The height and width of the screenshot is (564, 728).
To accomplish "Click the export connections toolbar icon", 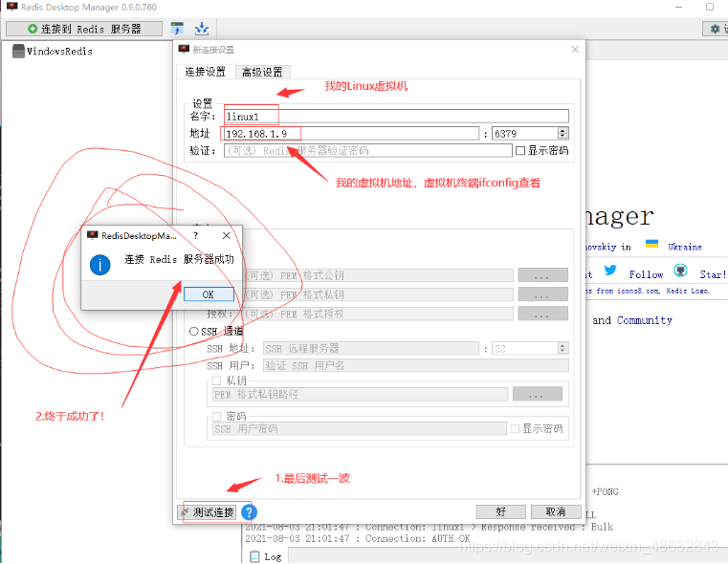I will pyautogui.click(x=202, y=29).
